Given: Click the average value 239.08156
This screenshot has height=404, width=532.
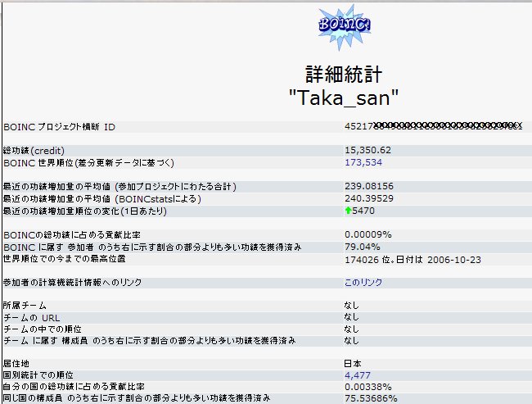Looking at the screenshot, I should [369, 186].
